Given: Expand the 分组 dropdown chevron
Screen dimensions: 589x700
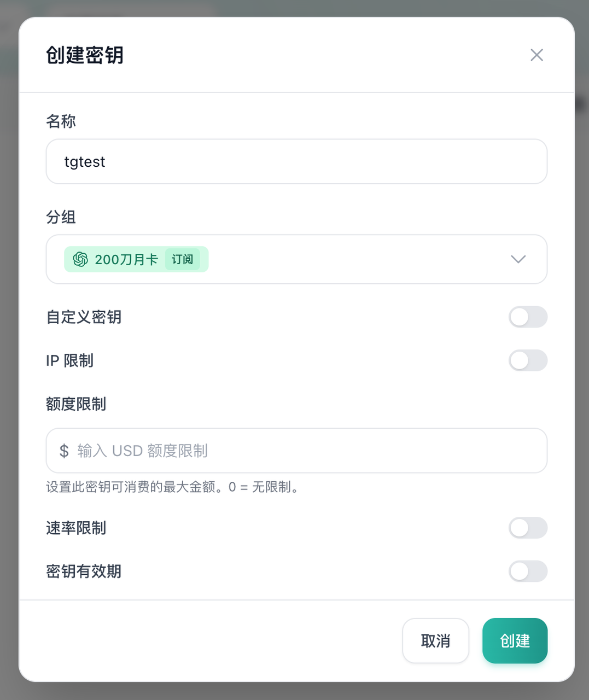Looking at the screenshot, I should [518, 259].
